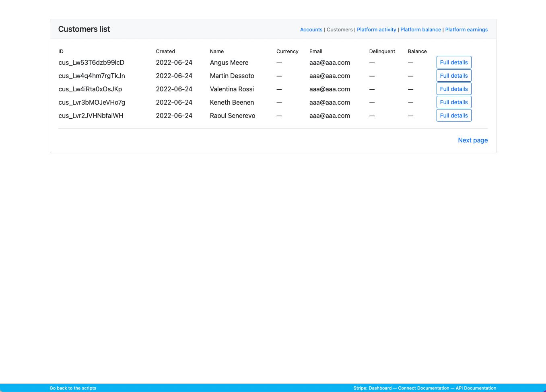Open Connect Documentation in footer

click(x=423, y=388)
